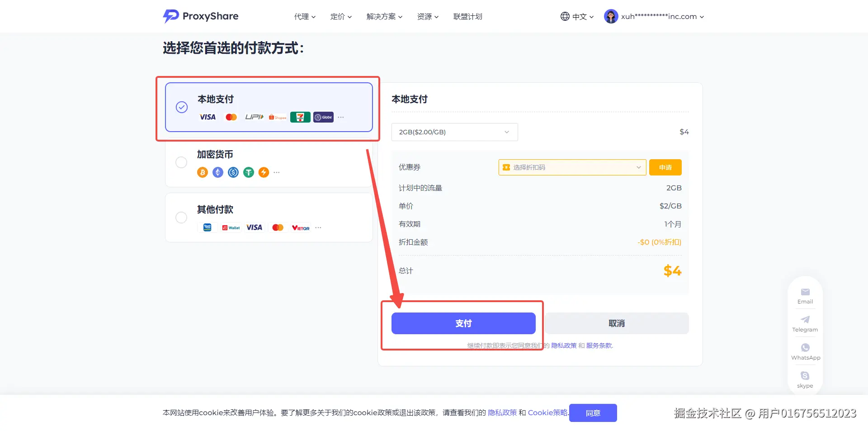Viewport: 868px width, 431px height.
Task: Click the blue 支付 button
Action: coord(463,323)
